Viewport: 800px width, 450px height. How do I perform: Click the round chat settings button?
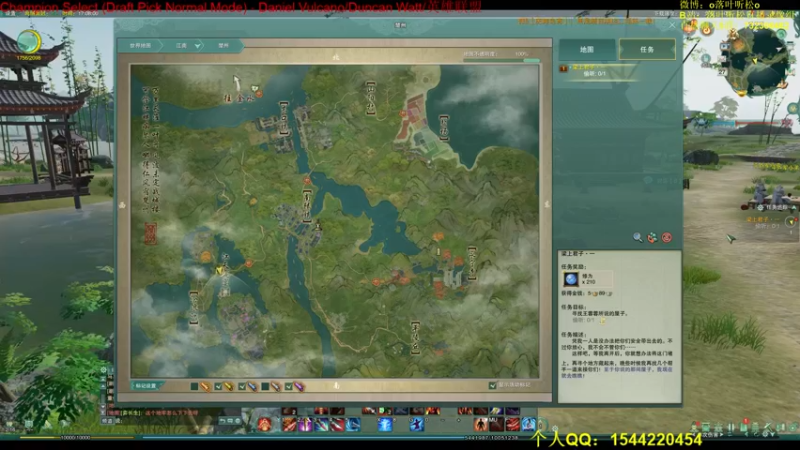238,421
